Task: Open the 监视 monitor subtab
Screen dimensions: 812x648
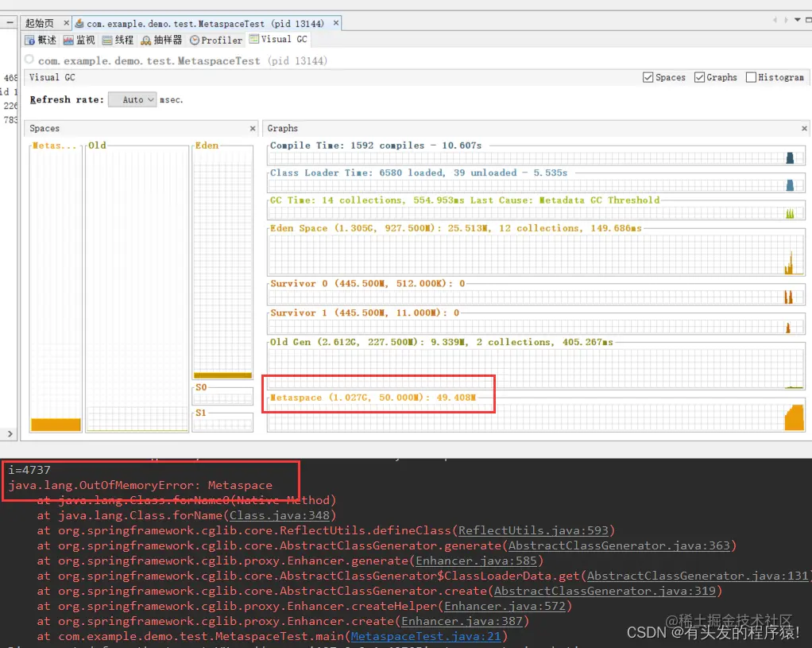Action: point(79,40)
